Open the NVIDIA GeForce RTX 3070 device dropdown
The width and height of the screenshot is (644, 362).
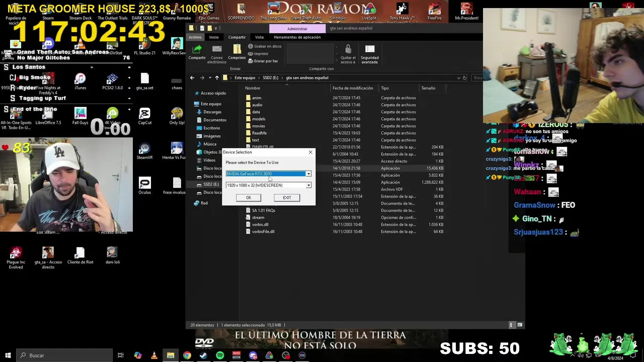click(308, 174)
